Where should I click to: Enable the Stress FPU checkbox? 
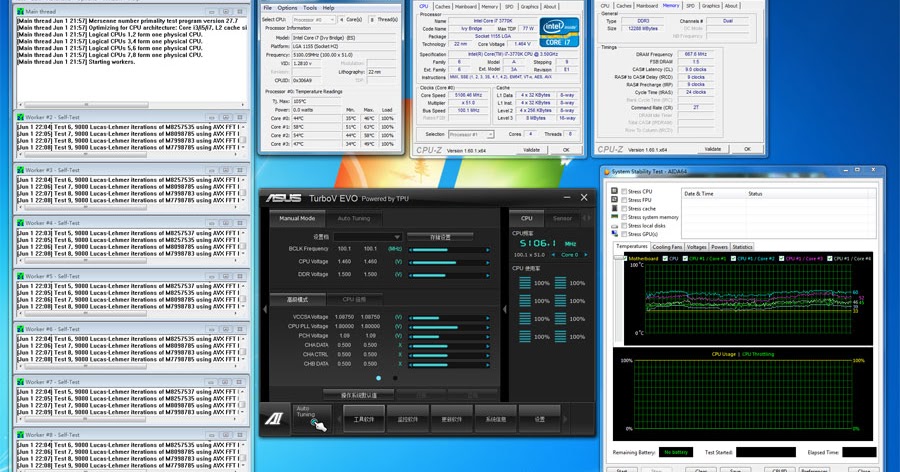(624, 199)
